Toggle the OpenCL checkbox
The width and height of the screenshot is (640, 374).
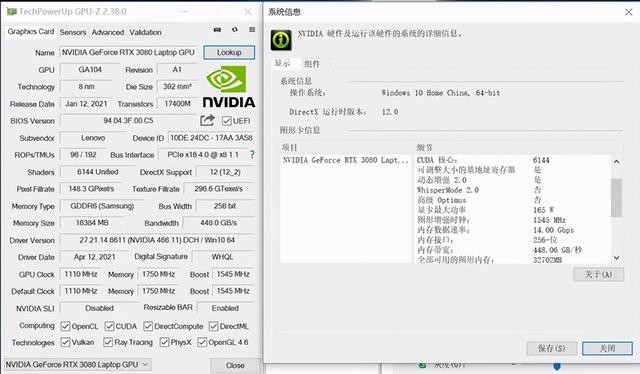pos(65,326)
